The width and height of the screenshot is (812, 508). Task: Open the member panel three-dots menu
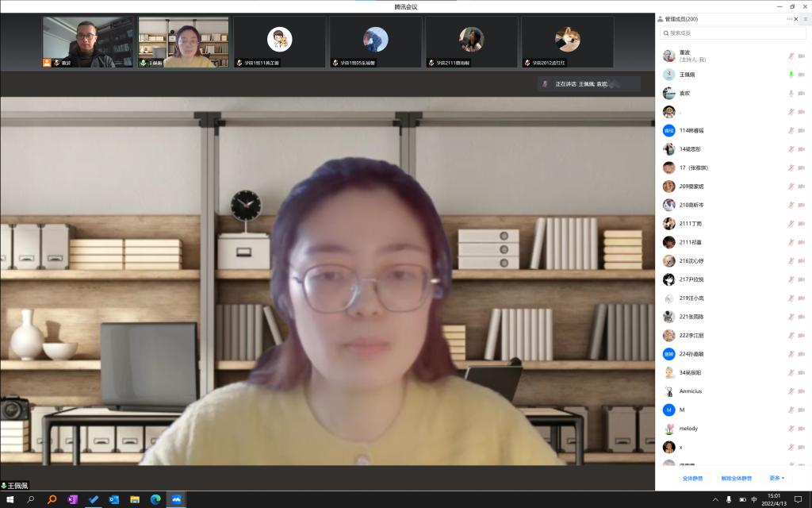coord(789,18)
